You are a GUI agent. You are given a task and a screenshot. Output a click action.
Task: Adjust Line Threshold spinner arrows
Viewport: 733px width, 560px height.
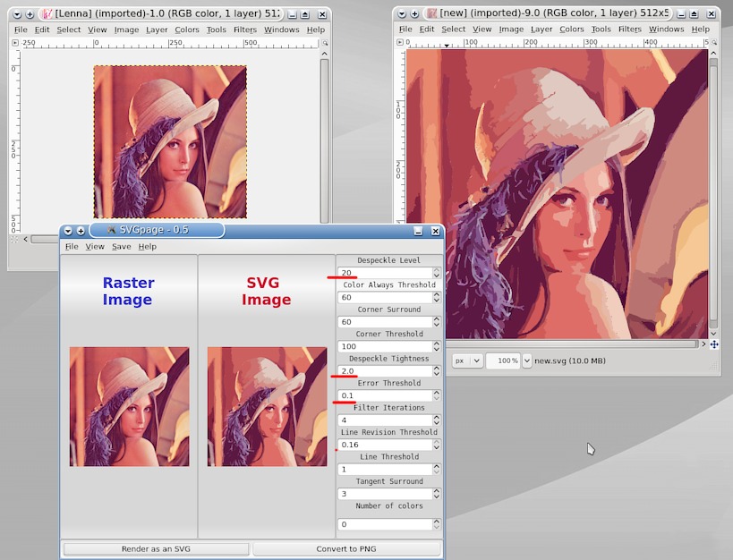(437, 470)
